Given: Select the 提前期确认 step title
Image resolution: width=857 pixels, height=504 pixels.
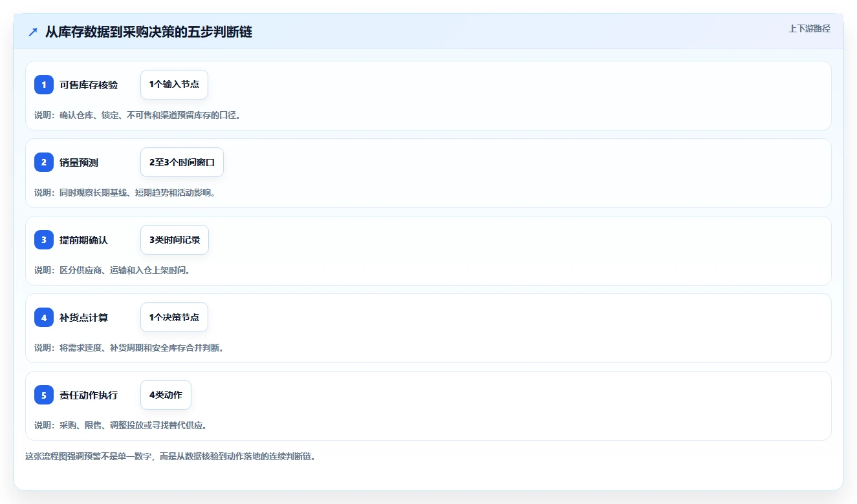Looking at the screenshot, I should point(83,240).
